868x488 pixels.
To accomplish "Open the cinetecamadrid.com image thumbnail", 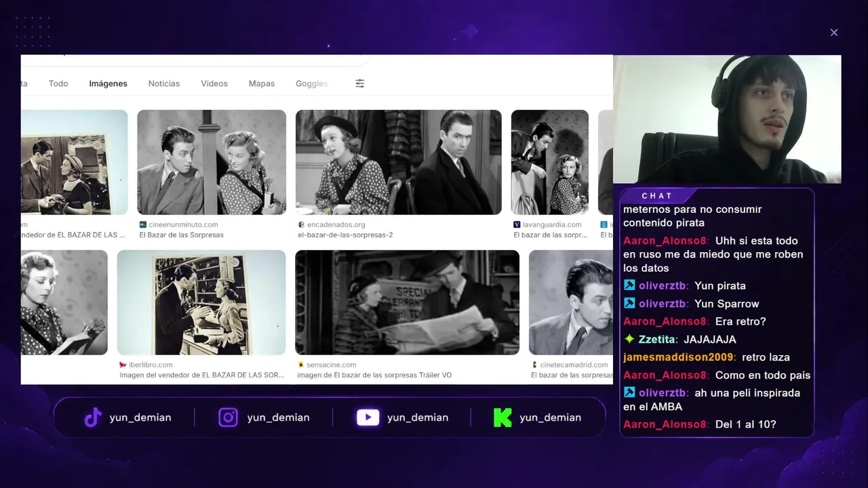I will [x=571, y=302].
